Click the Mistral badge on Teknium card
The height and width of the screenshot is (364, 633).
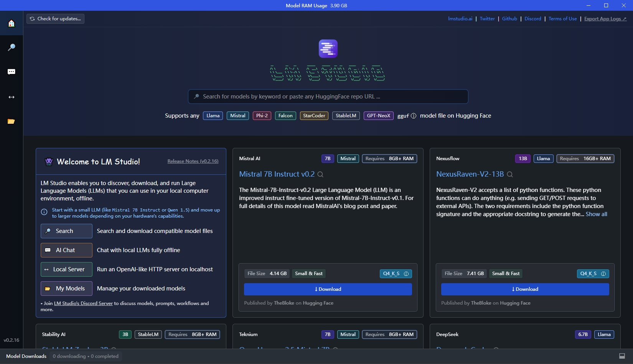point(348,334)
